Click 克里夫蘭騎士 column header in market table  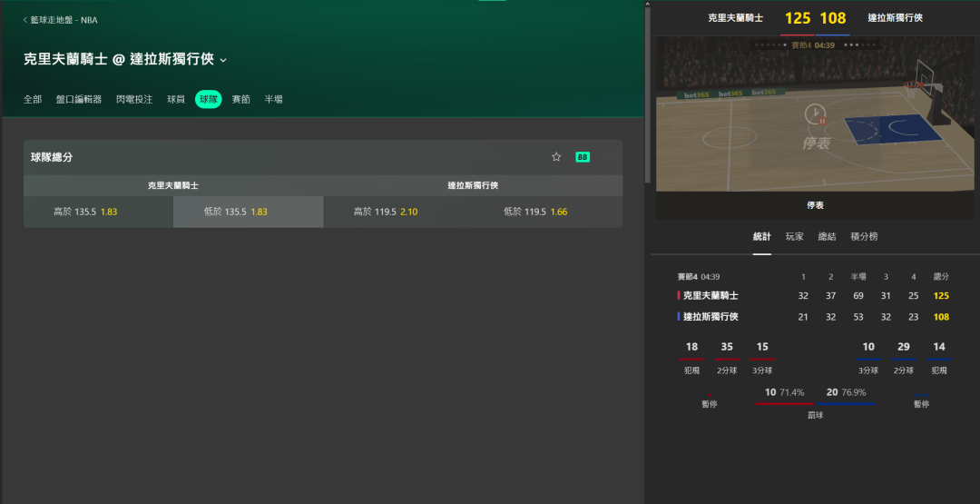173,186
